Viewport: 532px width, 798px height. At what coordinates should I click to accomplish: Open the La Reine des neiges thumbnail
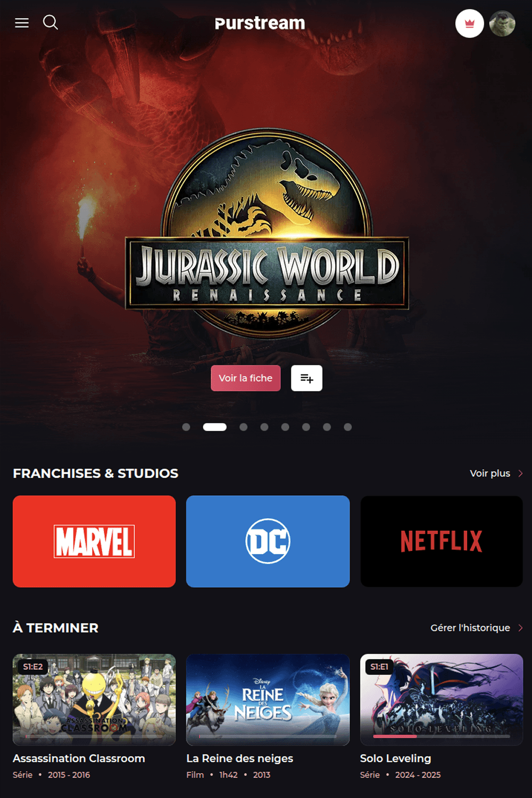coord(268,700)
